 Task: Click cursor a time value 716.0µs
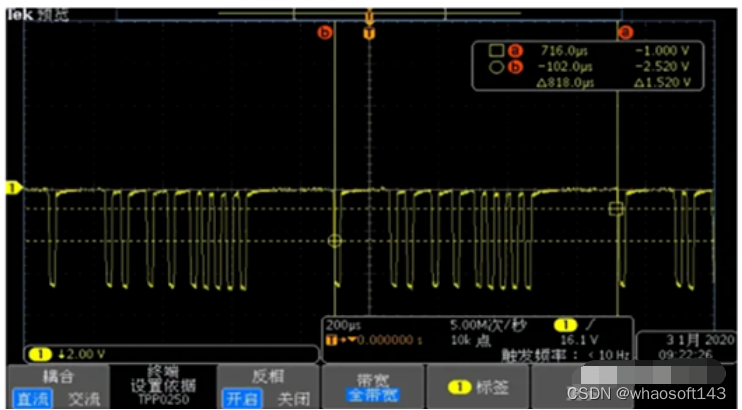(x=564, y=50)
